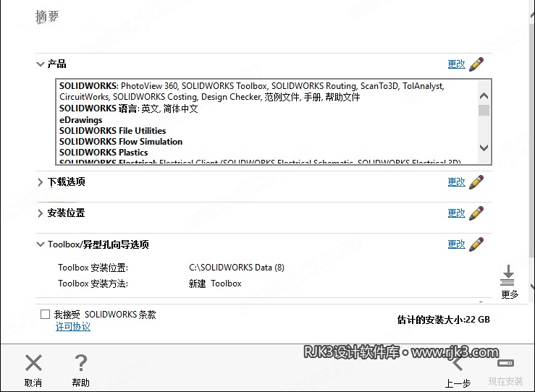Select SOLIDWORKS File Utilities entry
The image size is (535, 392).
pyautogui.click(x=113, y=131)
